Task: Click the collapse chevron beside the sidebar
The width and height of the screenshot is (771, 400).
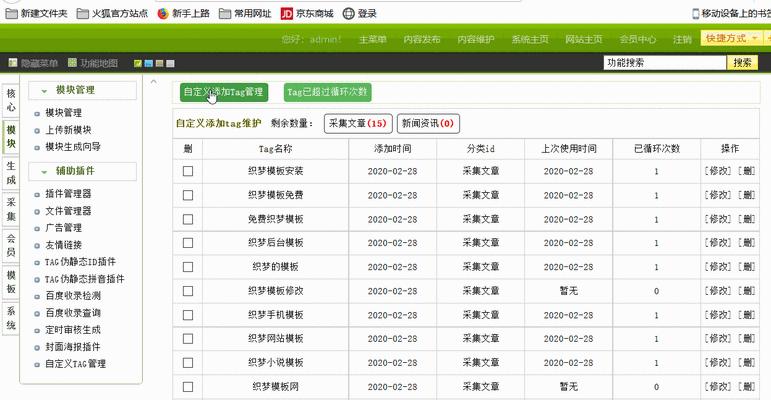Action: click(153, 82)
